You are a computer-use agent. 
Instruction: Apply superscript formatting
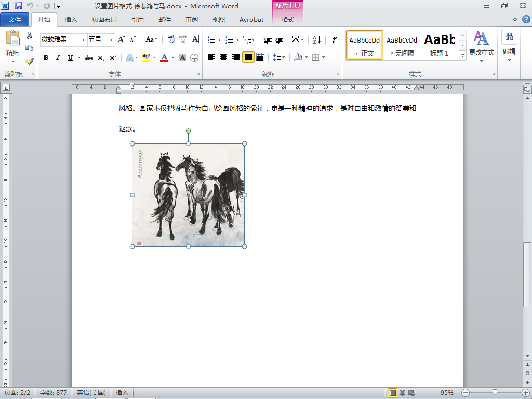tap(113, 58)
